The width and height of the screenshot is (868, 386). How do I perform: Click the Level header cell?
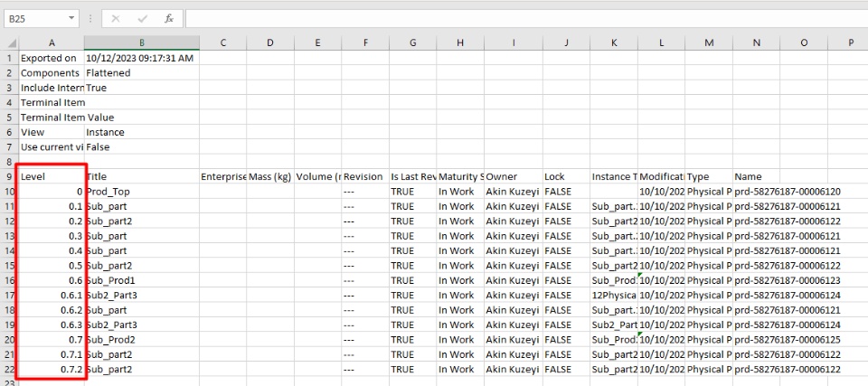coord(52,176)
